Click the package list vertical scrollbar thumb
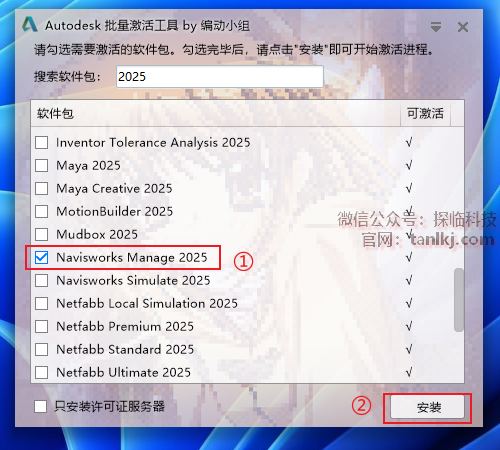 click(459, 300)
